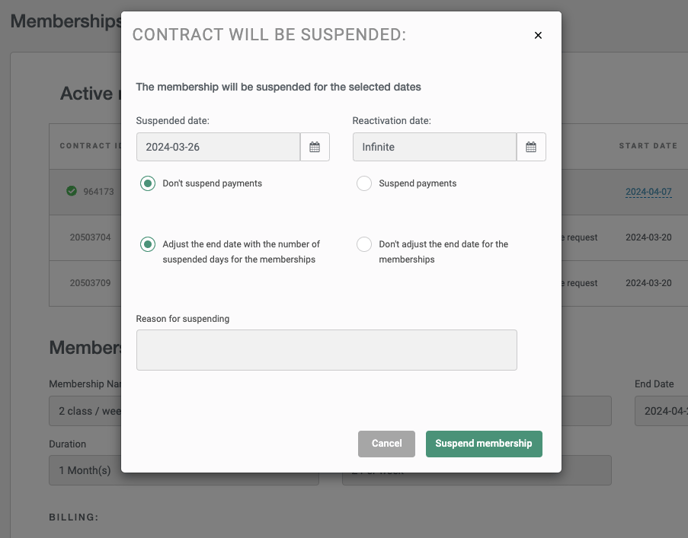
Task: Choose "Adjust the end date" radio option
Action: tap(148, 244)
